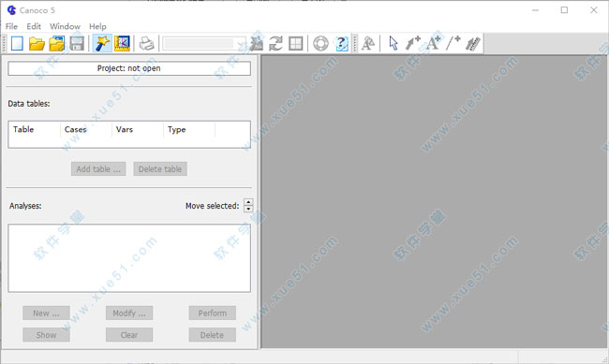Click the Move selected up arrow

tap(248, 202)
